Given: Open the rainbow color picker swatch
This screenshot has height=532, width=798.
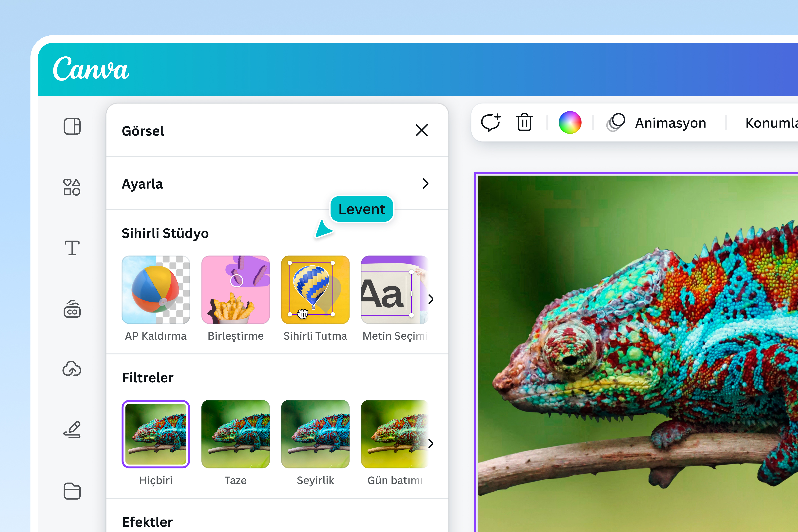Looking at the screenshot, I should pos(570,123).
